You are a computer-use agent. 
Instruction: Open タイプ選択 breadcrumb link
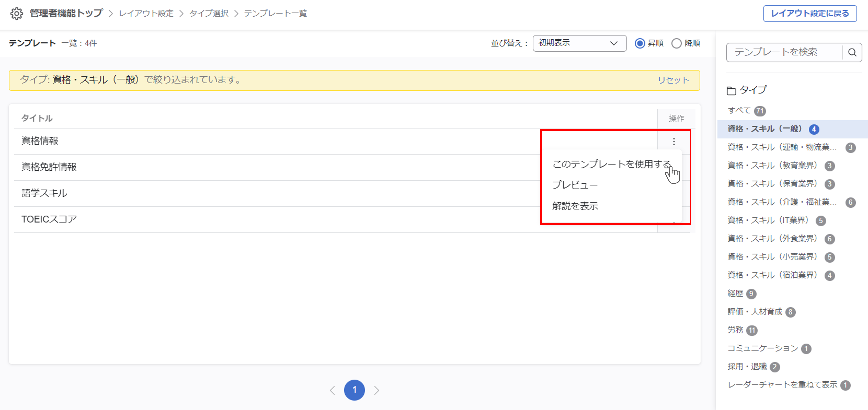click(209, 13)
